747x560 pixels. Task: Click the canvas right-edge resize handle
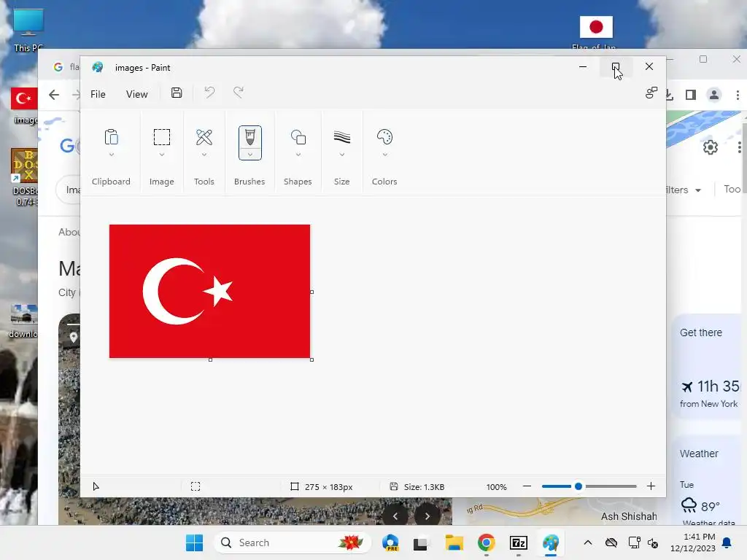tap(312, 292)
